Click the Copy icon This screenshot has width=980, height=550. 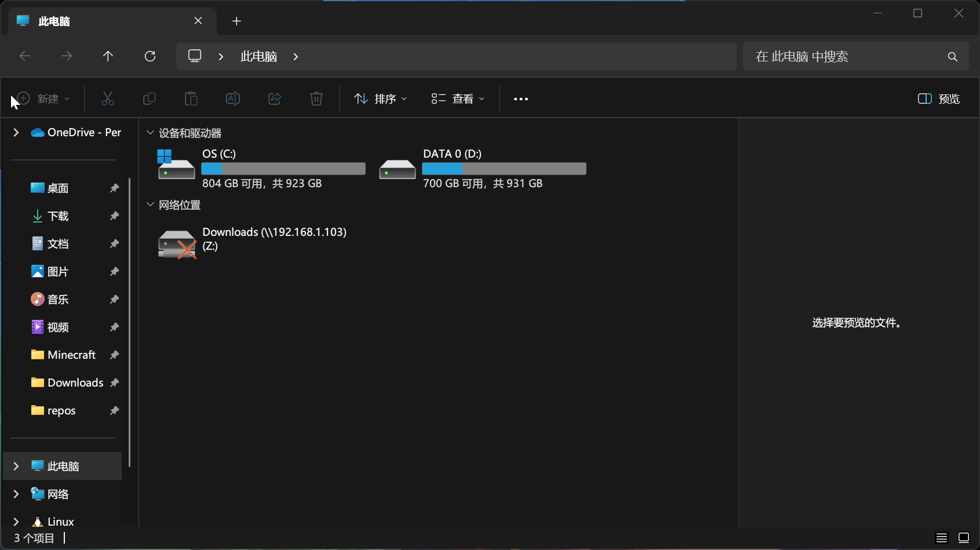pyautogui.click(x=150, y=99)
